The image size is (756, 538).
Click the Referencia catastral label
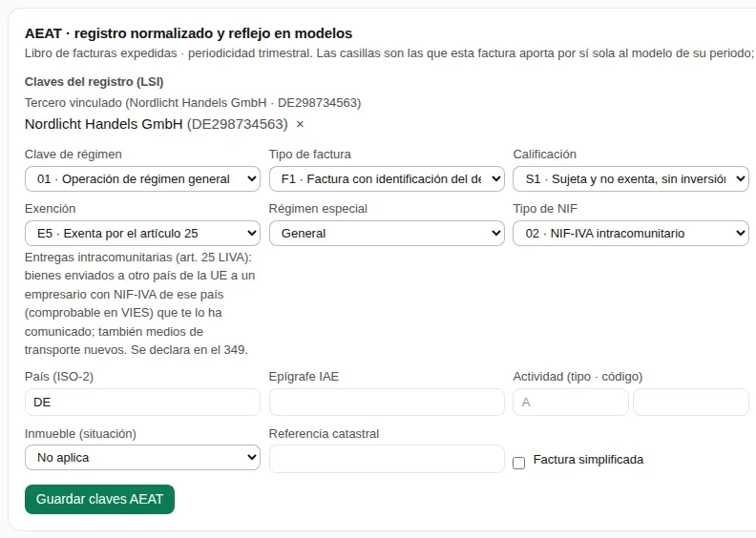(324, 433)
